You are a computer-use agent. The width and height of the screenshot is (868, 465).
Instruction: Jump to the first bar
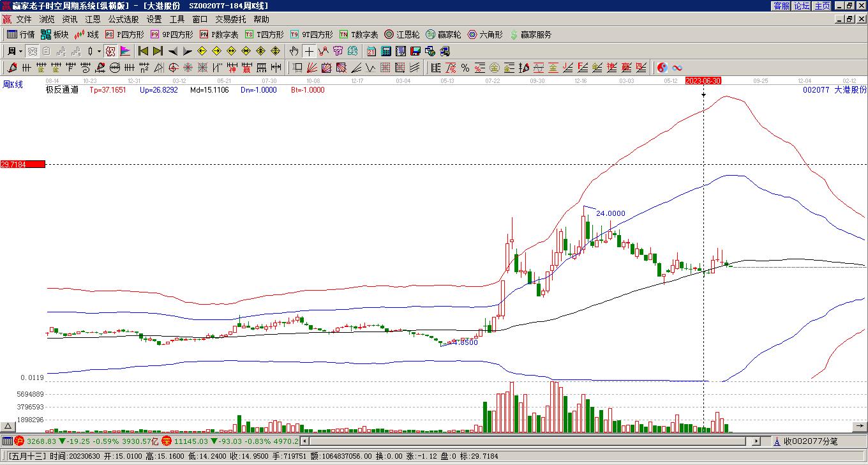[144, 51]
